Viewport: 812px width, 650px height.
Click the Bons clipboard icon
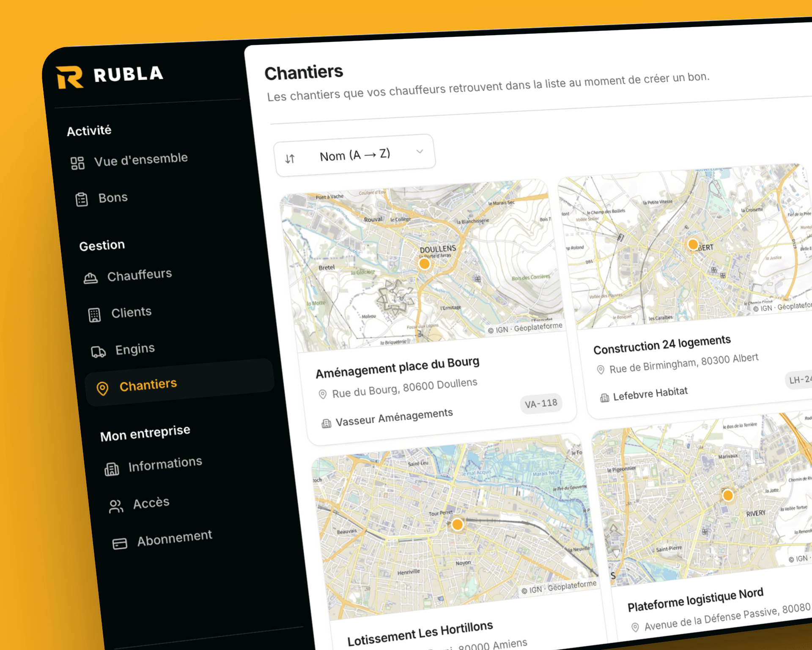[x=82, y=199]
